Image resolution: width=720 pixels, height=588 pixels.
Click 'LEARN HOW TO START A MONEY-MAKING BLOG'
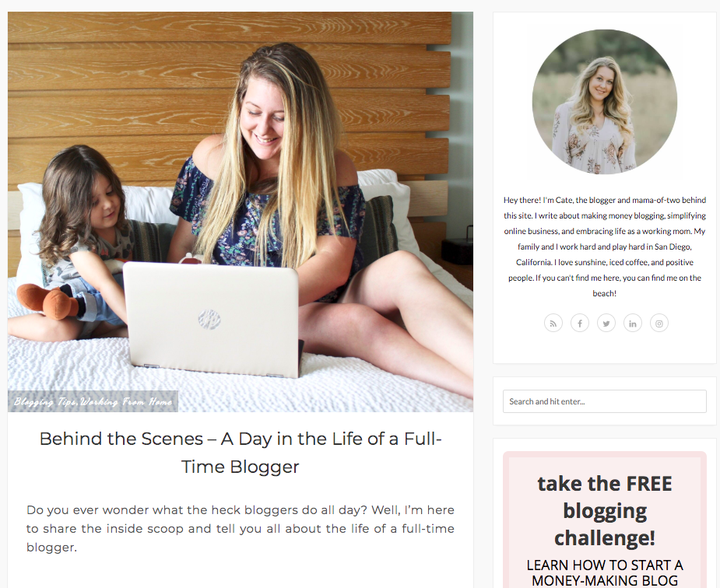604,572
